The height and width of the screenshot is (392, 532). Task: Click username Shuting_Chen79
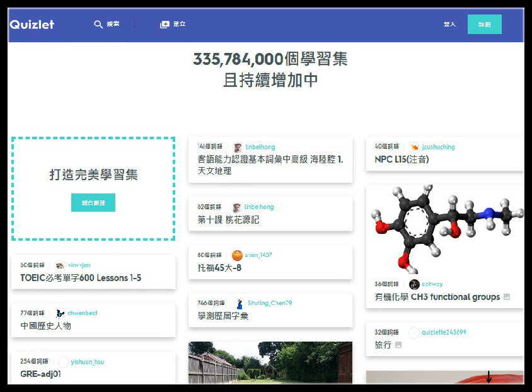270,303
